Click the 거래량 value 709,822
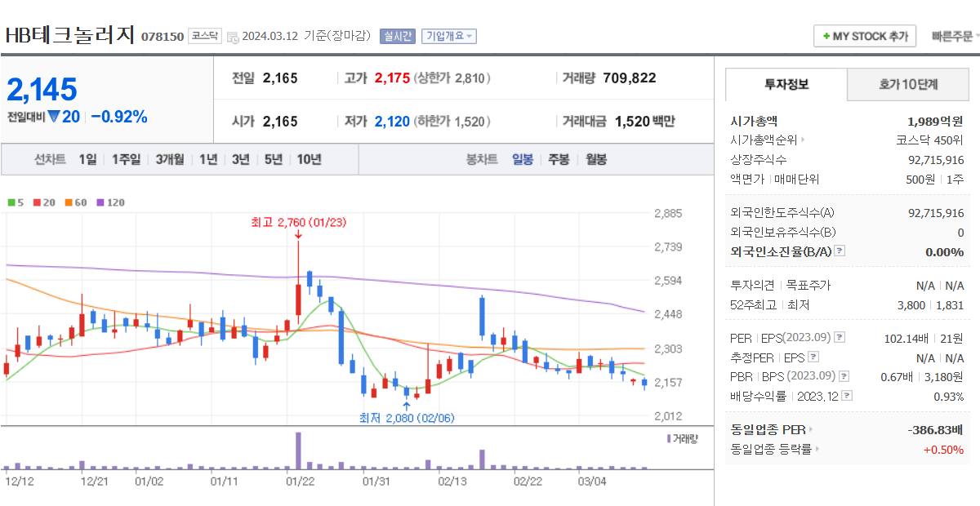The width and height of the screenshot is (980, 506). pos(630,78)
